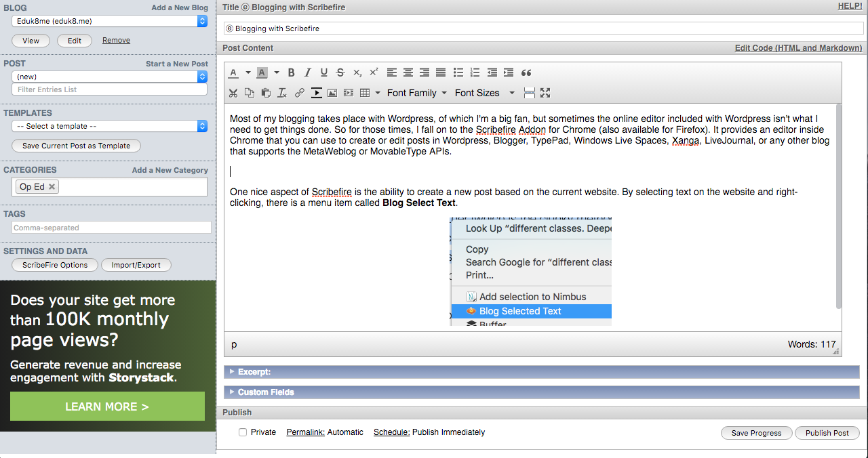Viewport: 868px width, 458px height.
Task: Expand the Custom Fields section
Action: [542, 392]
